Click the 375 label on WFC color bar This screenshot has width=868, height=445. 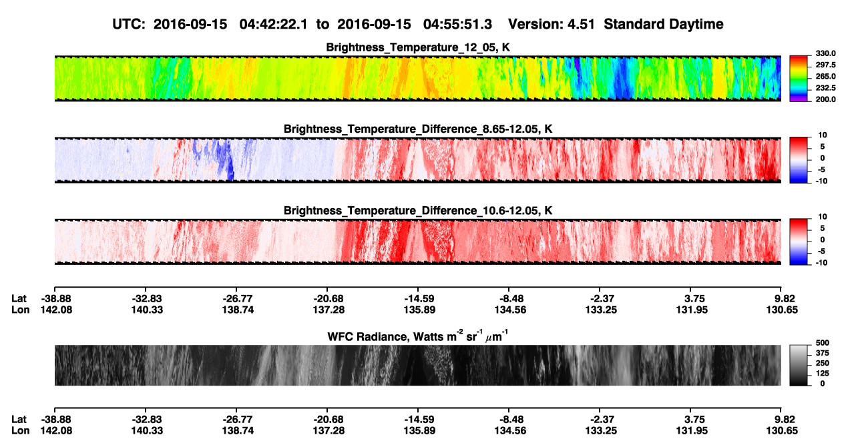click(822, 352)
